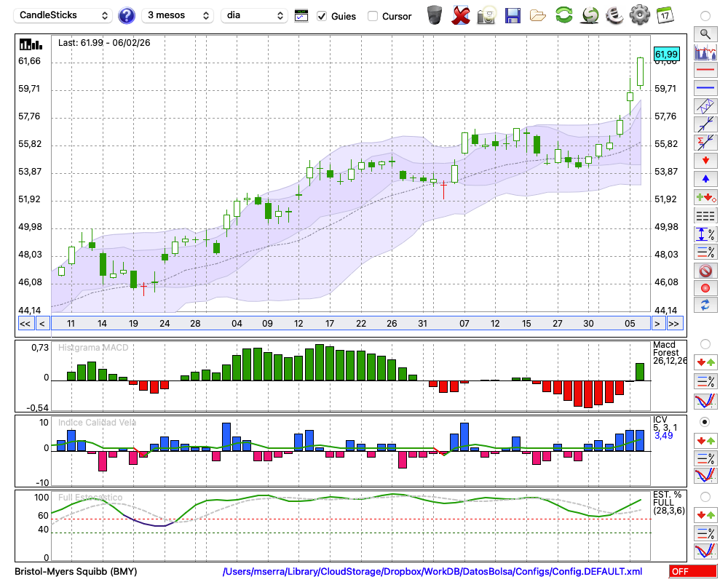Click the blue rotate arrows icon

click(705, 305)
